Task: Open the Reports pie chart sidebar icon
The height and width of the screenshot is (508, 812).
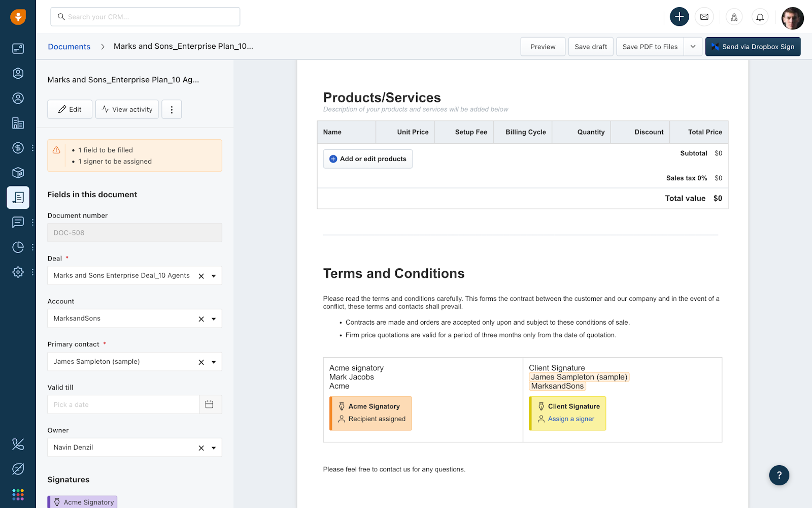Action: tap(18, 247)
